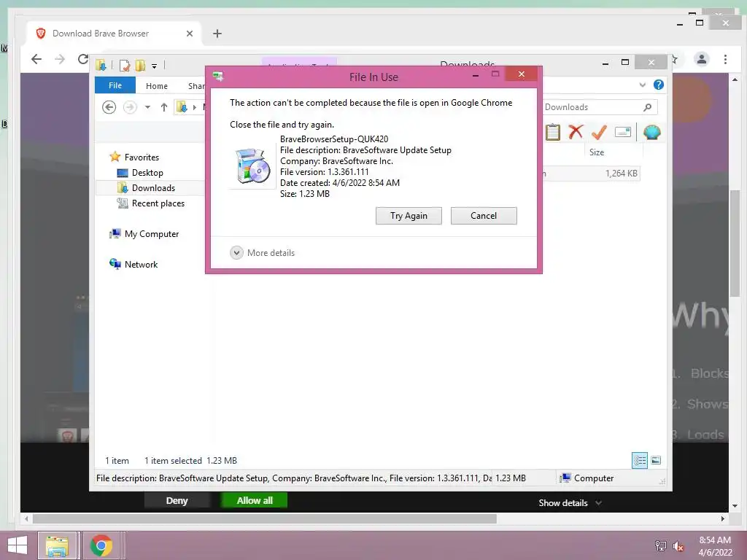Open the File tab in Explorer ribbon
This screenshot has width=747, height=560.
(115, 85)
